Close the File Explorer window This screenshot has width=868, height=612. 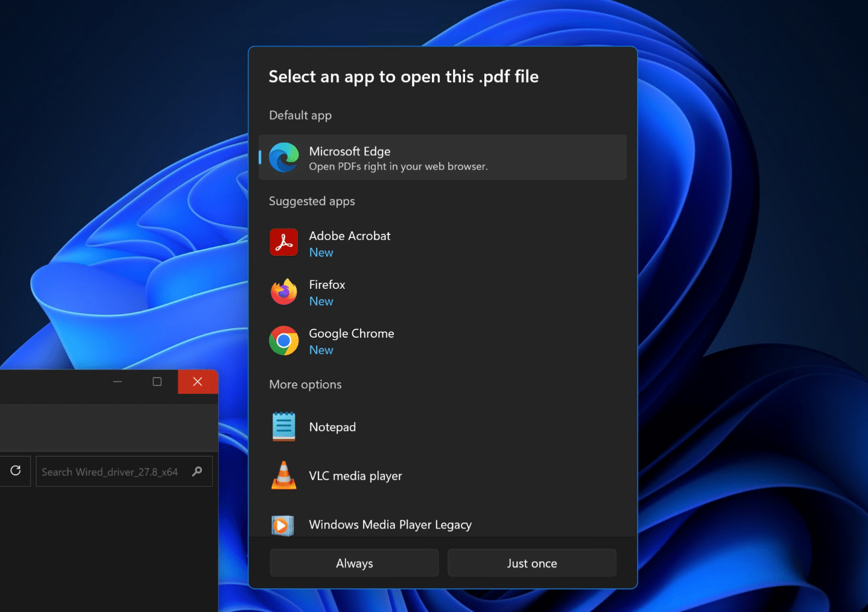[197, 382]
